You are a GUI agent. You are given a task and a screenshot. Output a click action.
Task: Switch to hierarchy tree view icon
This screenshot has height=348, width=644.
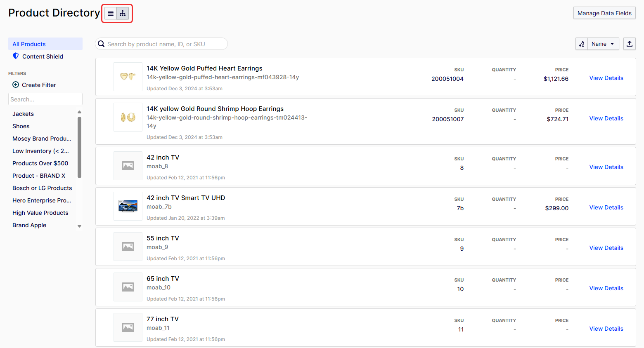click(x=123, y=14)
